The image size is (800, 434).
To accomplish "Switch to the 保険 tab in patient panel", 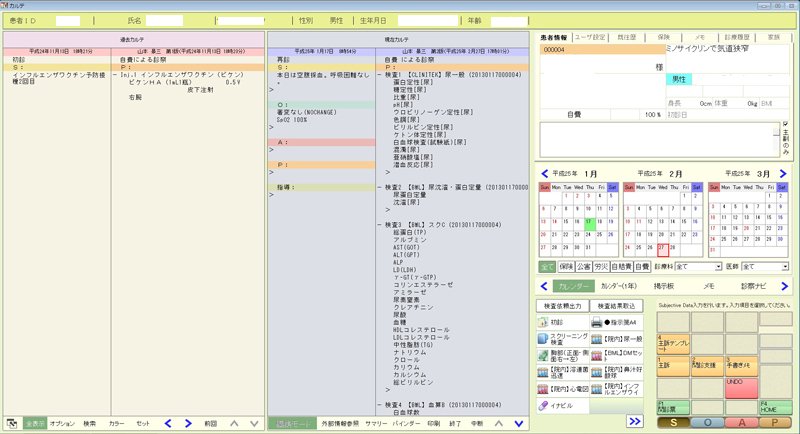I will pyautogui.click(x=663, y=37).
